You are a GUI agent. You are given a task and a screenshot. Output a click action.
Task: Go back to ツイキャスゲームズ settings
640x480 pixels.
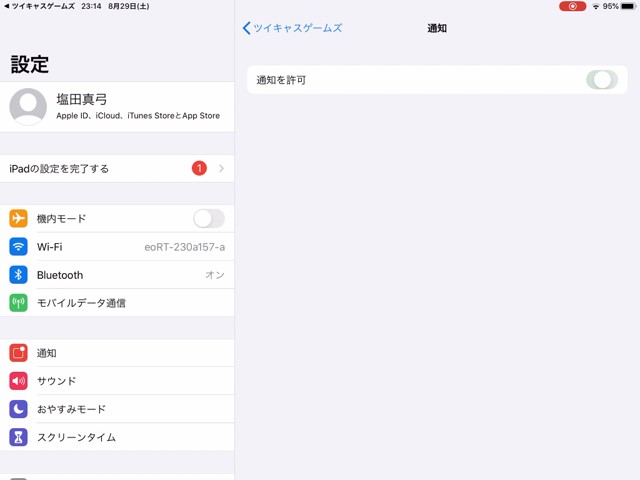pos(292,28)
